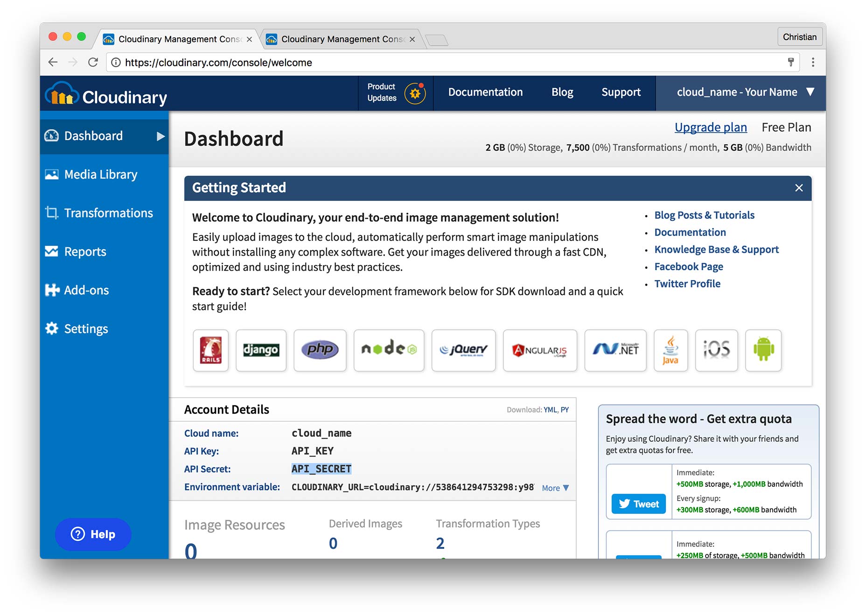Screen dimensions: 866x616
Task: Download account details as PY
Action: point(565,410)
